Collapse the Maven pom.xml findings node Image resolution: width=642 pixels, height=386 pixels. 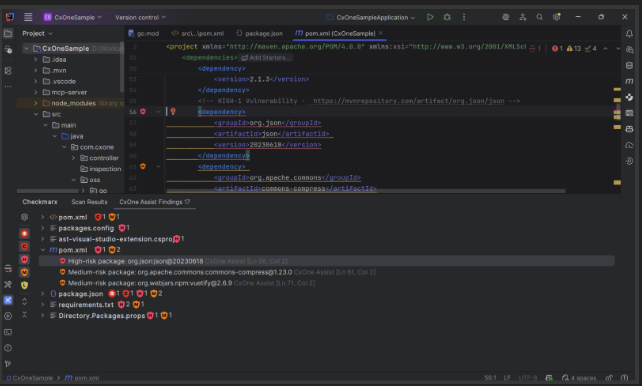pos(43,250)
